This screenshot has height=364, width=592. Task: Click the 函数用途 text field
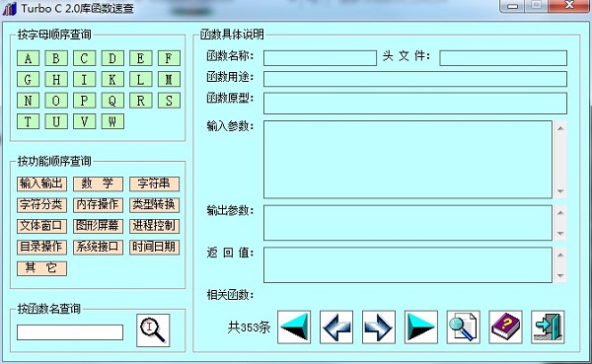415,79
